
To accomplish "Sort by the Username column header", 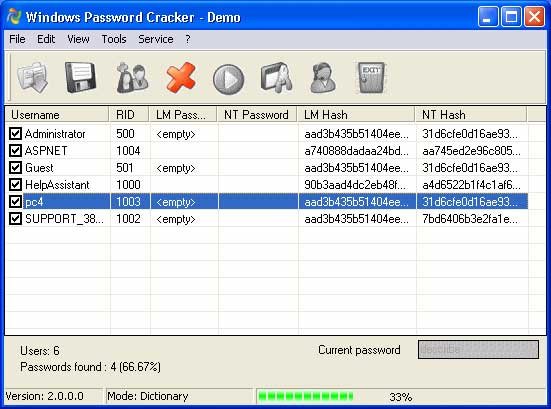I will [x=57, y=115].
